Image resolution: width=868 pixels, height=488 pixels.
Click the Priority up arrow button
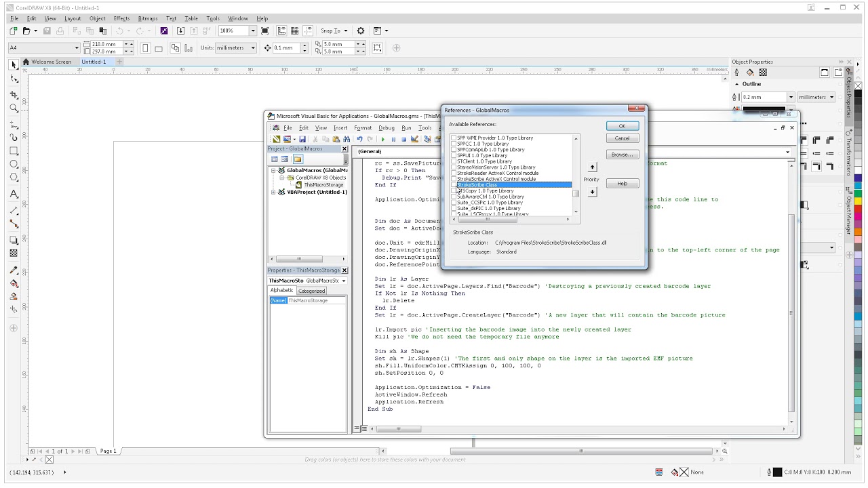592,167
